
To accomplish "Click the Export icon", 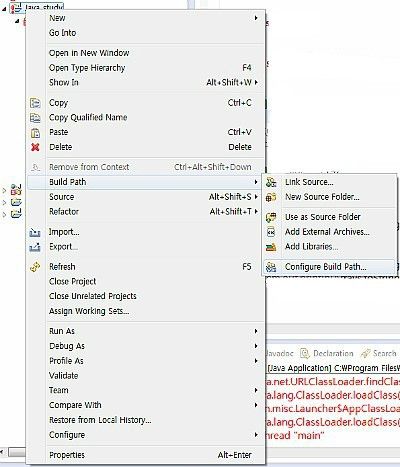I will tap(35, 247).
